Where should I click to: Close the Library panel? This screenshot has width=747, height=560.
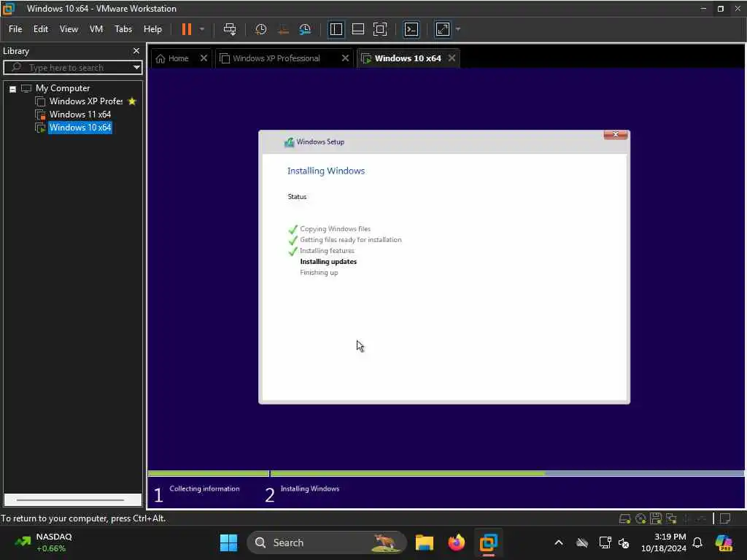coord(136,50)
